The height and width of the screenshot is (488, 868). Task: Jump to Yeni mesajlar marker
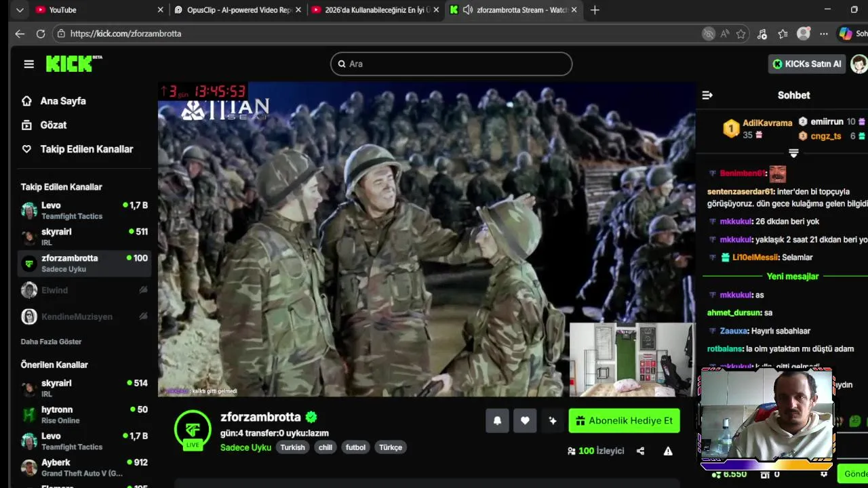pyautogui.click(x=792, y=277)
